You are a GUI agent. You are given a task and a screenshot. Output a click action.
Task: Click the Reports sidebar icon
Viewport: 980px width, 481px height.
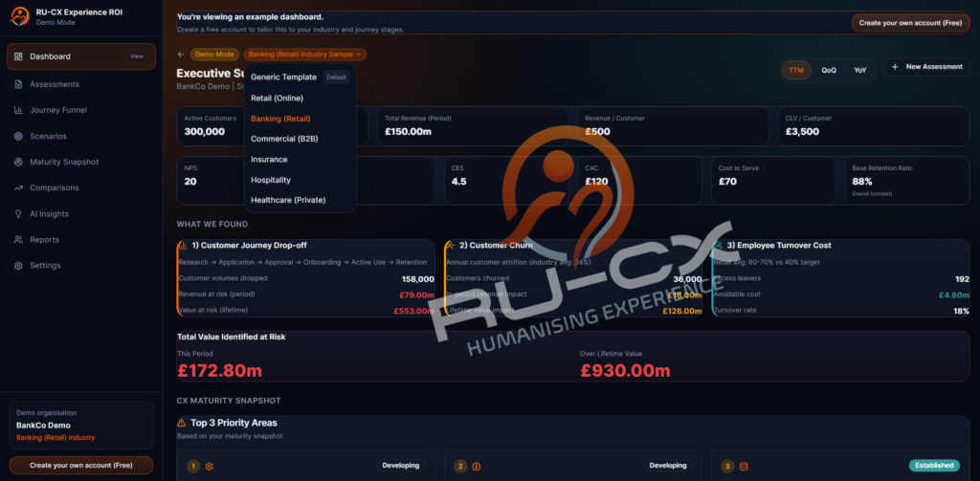coord(19,240)
